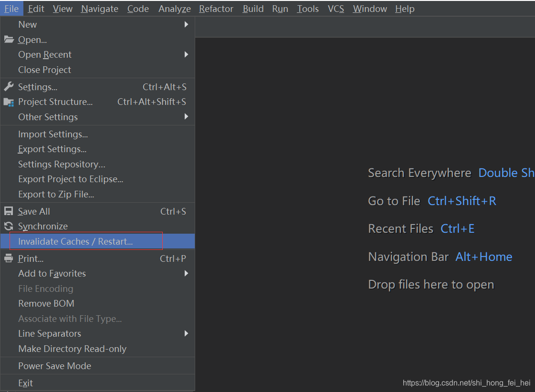Select Make Directory Read-only
535x392 pixels.
pyautogui.click(x=97, y=349)
